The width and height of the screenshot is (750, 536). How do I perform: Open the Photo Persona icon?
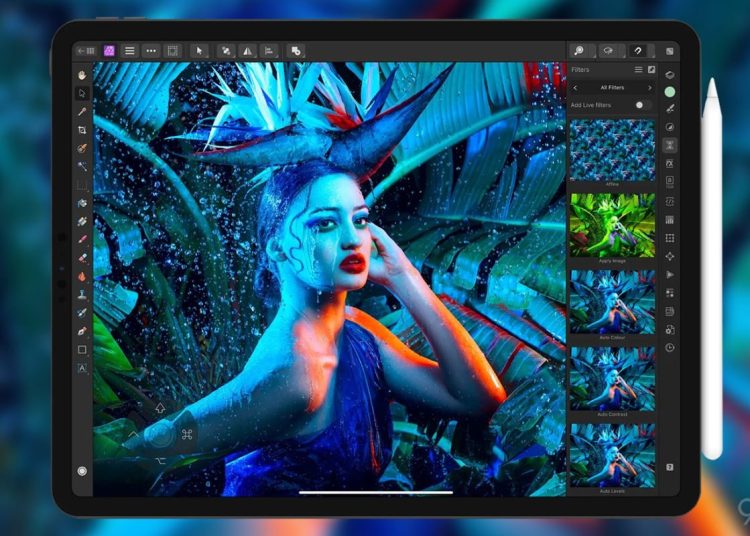pyautogui.click(x=109, y=50)
